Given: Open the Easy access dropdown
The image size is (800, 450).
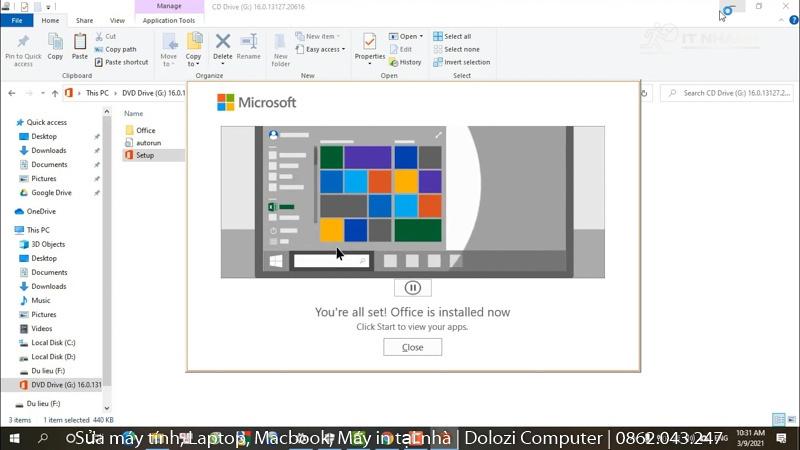Looking at the screenshot, I should point(324,49).
